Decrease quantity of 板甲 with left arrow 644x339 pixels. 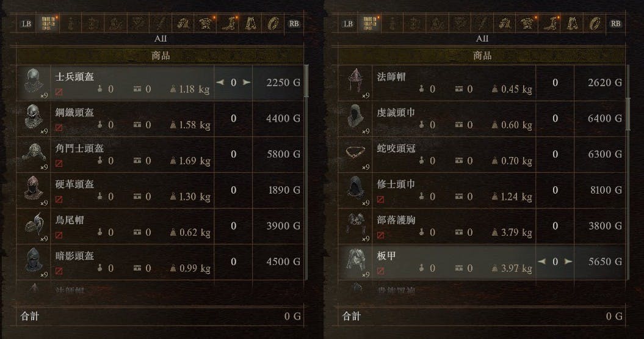(542, 261)
